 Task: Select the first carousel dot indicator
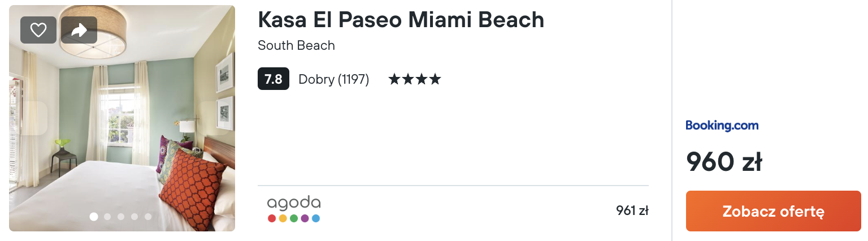coord(94,216)
